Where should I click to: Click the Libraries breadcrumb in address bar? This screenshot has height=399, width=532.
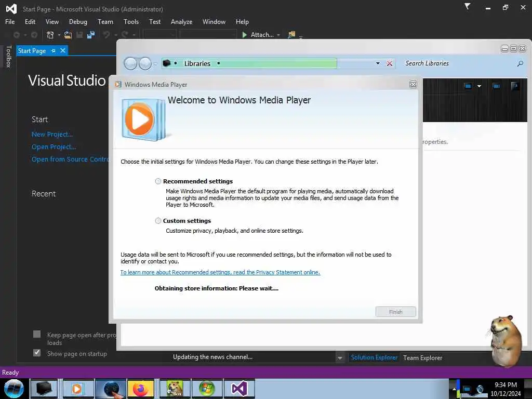pyautogui.click(x=197, y=63)
